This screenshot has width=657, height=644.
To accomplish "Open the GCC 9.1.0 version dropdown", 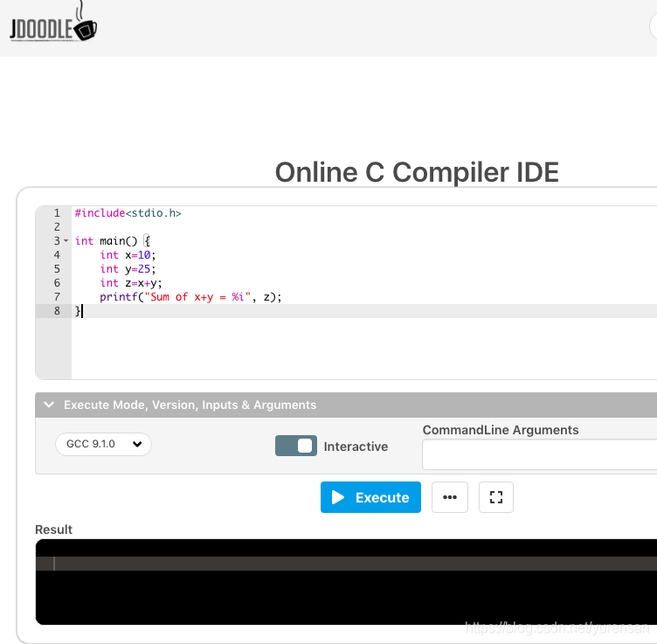I will 103,444.
